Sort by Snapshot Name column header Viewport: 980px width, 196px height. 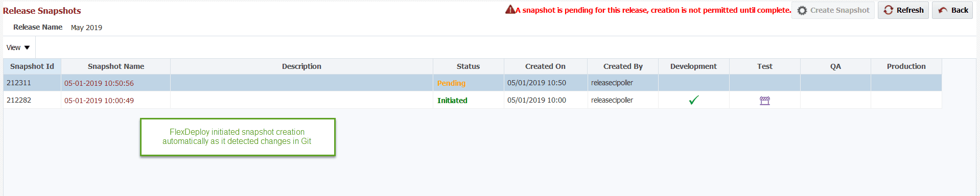pyautogui.click(x=116, y=66)
